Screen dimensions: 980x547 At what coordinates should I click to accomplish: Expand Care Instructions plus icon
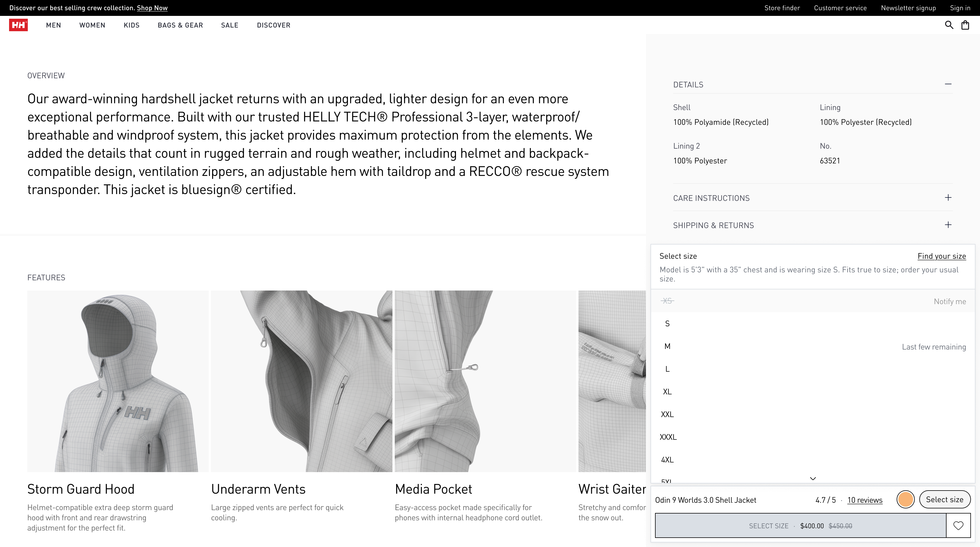coord(948,197)
